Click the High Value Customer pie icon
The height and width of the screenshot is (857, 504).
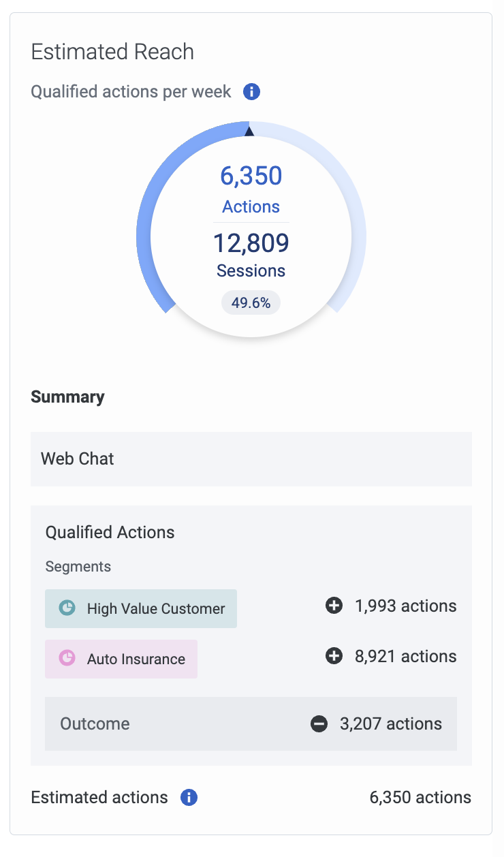(67, 608)
